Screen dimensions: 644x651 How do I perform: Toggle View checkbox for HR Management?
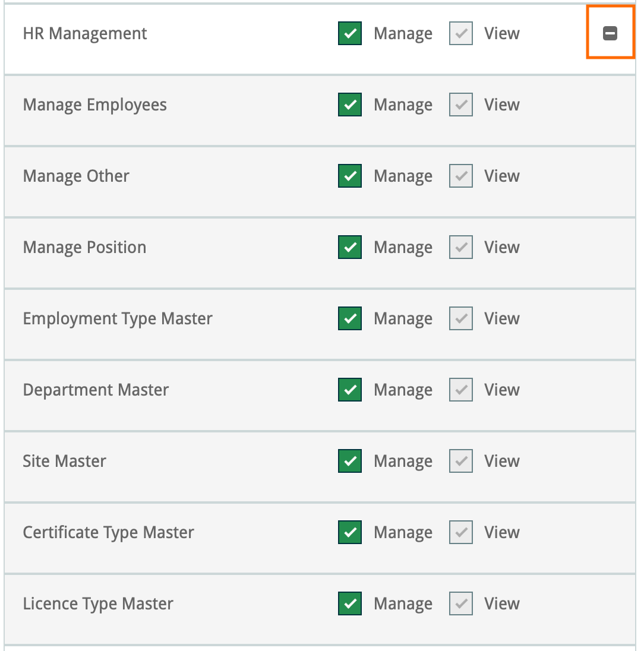pyautogui.click(x=460, y=34)
